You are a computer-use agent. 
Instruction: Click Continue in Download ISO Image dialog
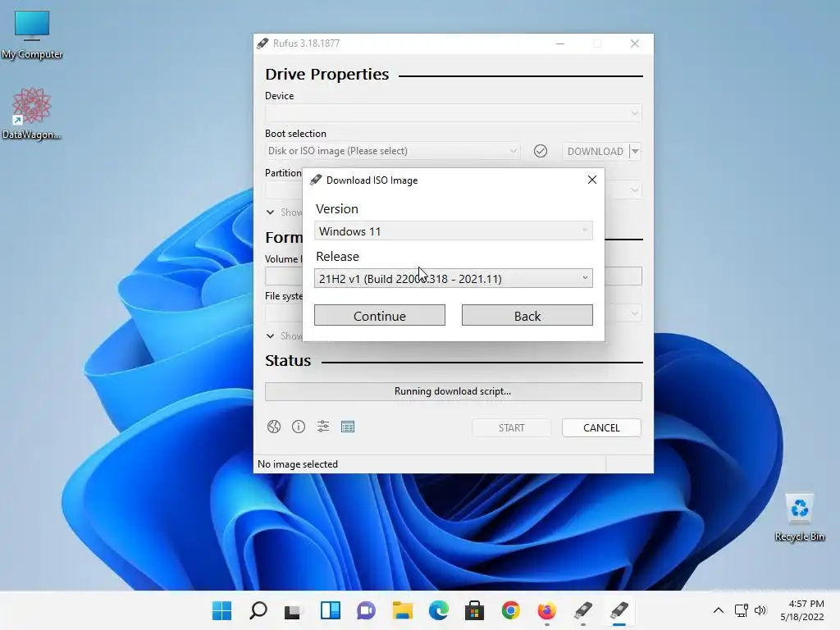[380, 316]
